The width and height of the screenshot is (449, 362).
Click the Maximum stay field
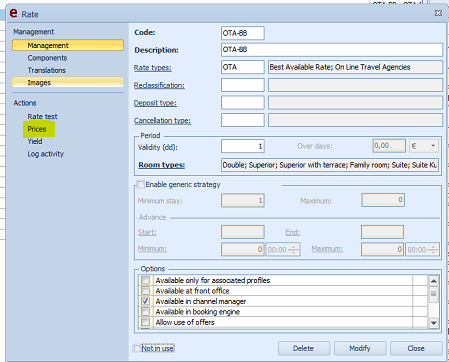click(x=383, y=200)
